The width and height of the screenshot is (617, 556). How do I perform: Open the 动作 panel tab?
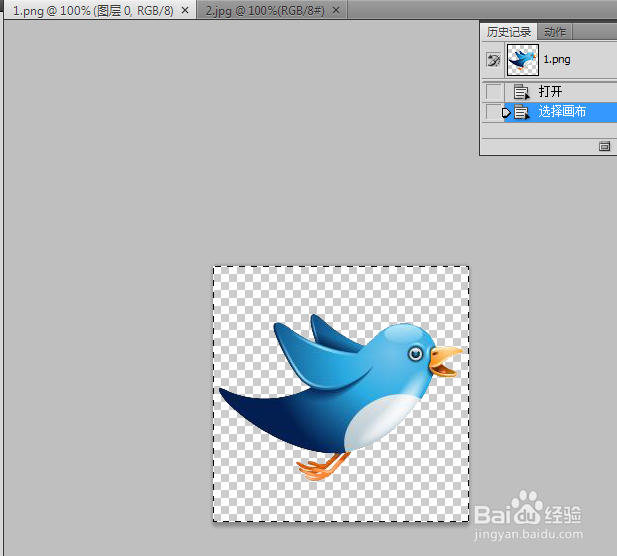click(555, 32)
